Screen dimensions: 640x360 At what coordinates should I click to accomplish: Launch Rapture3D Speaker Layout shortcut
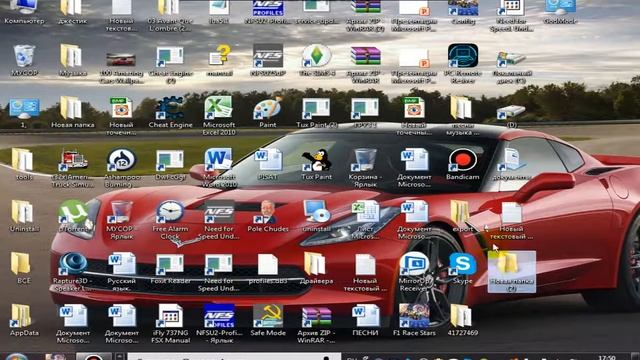(73, 271)
